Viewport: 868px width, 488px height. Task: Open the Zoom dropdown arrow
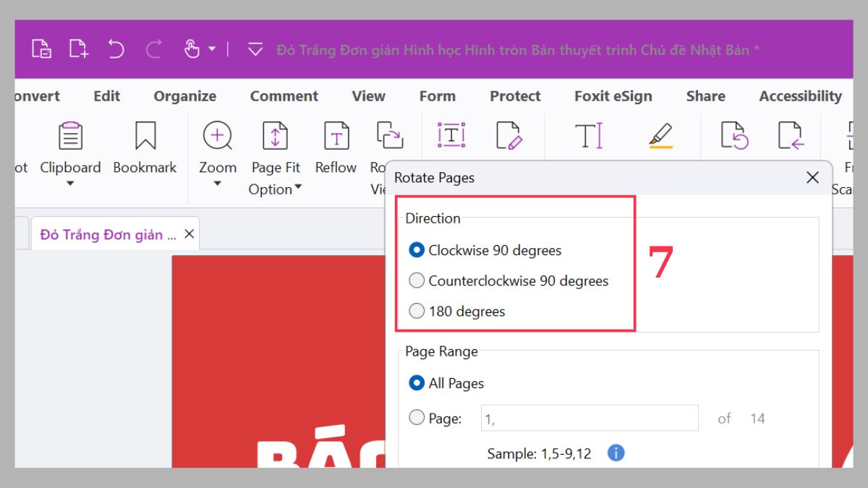tap(217, 184)
